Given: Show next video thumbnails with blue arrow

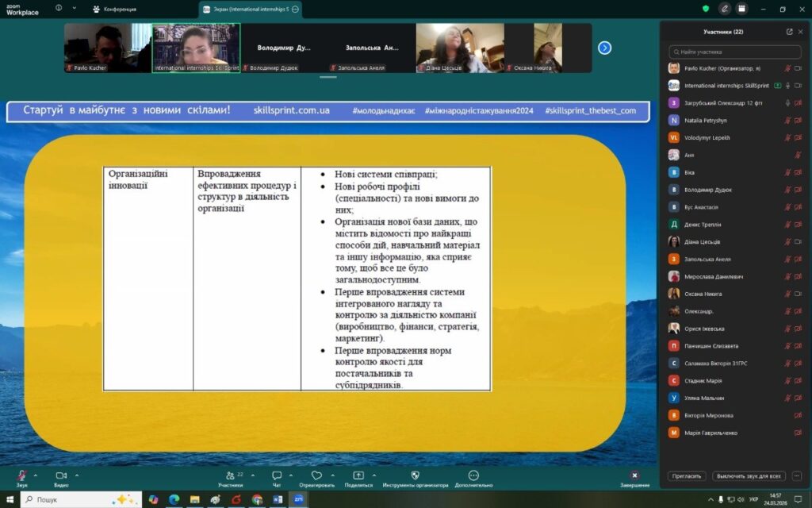Looking at the screenshot, I should (x=604, y=48).
